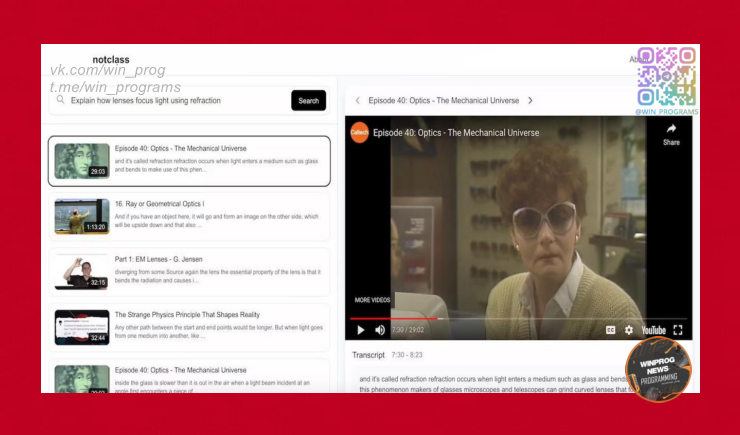Click the Caltech channel avatar

pyautogui.click(x=359, y=133)
